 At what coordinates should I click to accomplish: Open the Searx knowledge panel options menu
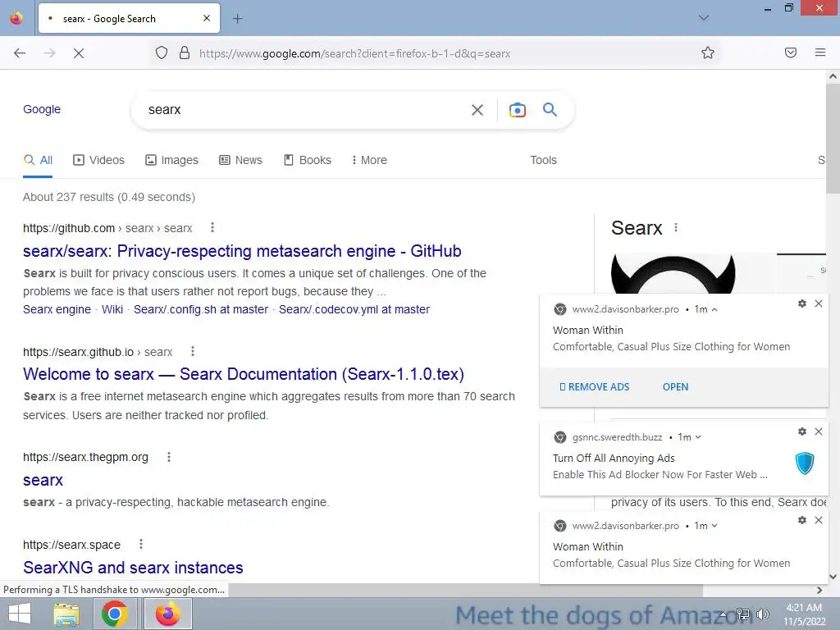point(676,228)
